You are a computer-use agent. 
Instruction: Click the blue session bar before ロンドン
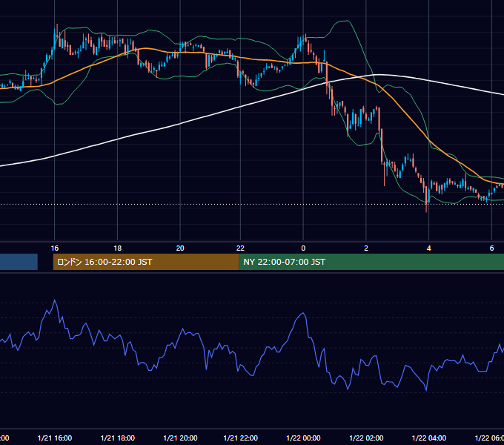coord(19,262)
